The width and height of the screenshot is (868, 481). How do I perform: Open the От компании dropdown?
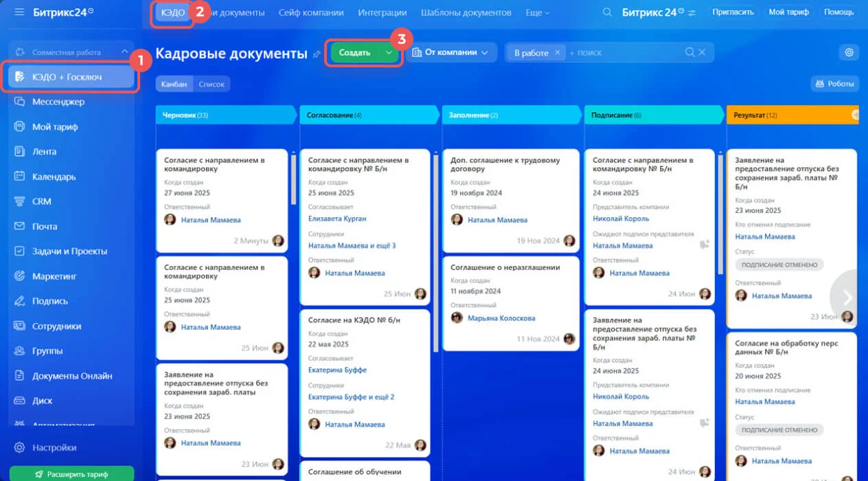coord(451,52)
